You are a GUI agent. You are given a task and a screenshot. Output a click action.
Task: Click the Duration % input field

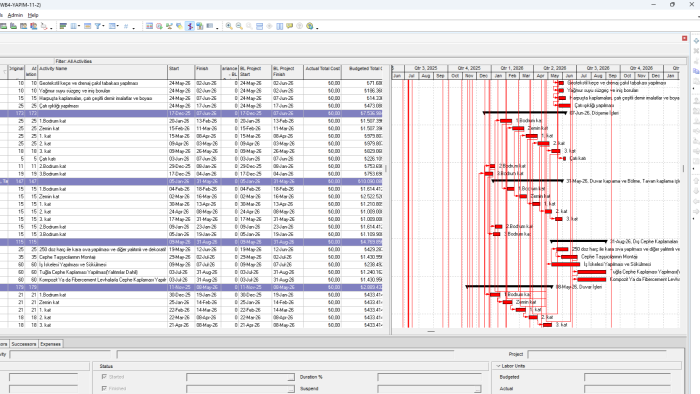pos(429,377)
